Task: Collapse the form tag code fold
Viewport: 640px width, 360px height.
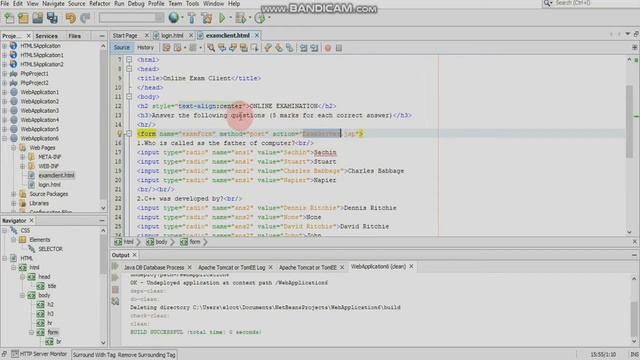Action: tap(129, 133)
